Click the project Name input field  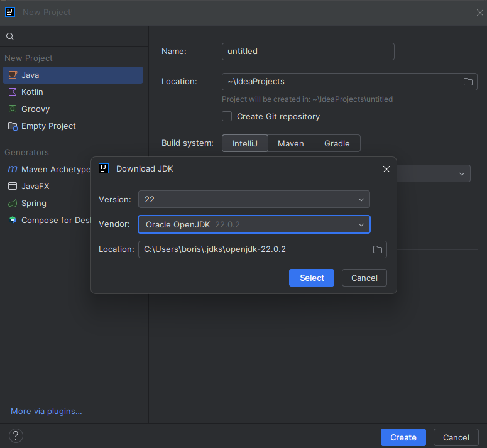point(308,52)
